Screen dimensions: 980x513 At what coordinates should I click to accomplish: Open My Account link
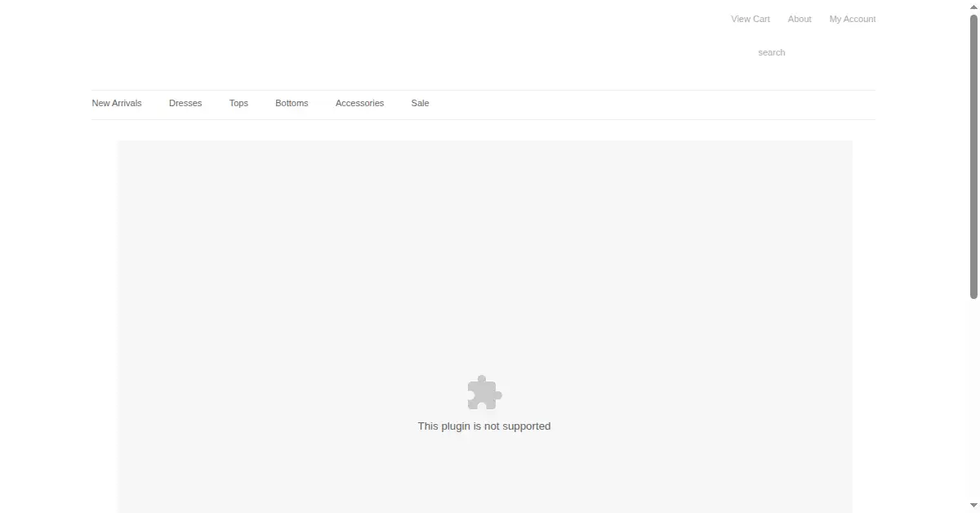click(x=852, y=19)
